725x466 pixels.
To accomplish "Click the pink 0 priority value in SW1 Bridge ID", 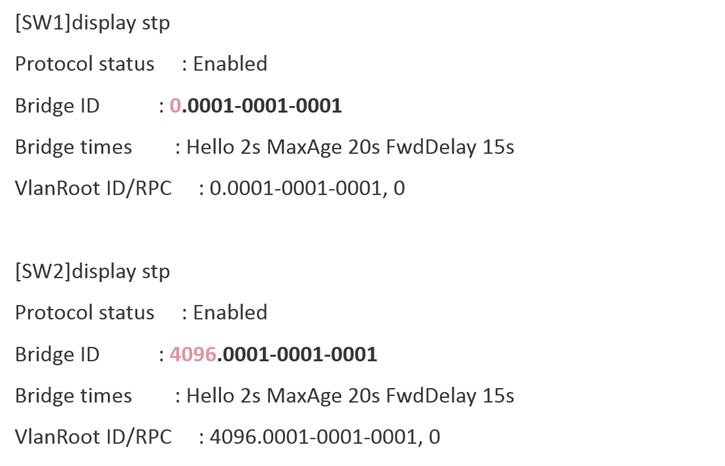I will point(175,106).
